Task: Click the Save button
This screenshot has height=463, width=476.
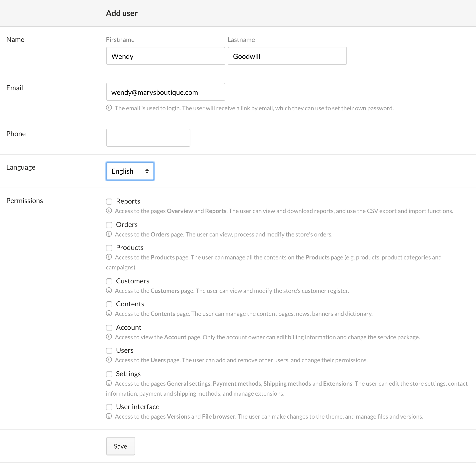Action: click(x=121, y=446)
